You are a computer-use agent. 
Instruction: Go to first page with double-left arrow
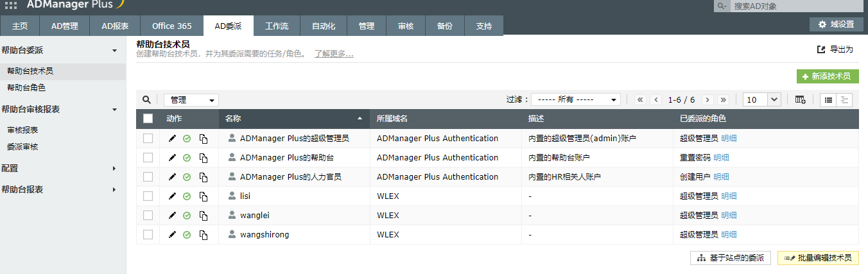(640, 99)
